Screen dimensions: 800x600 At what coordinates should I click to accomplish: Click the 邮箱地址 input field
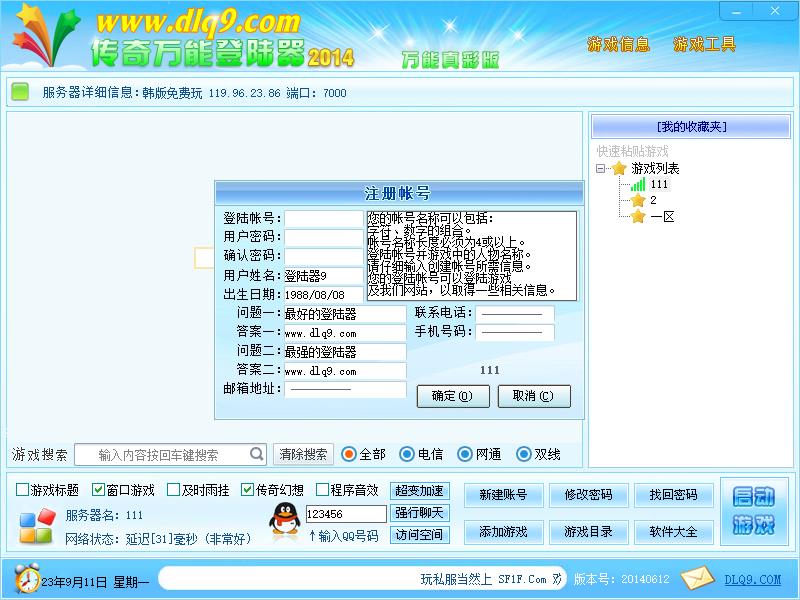345,390
